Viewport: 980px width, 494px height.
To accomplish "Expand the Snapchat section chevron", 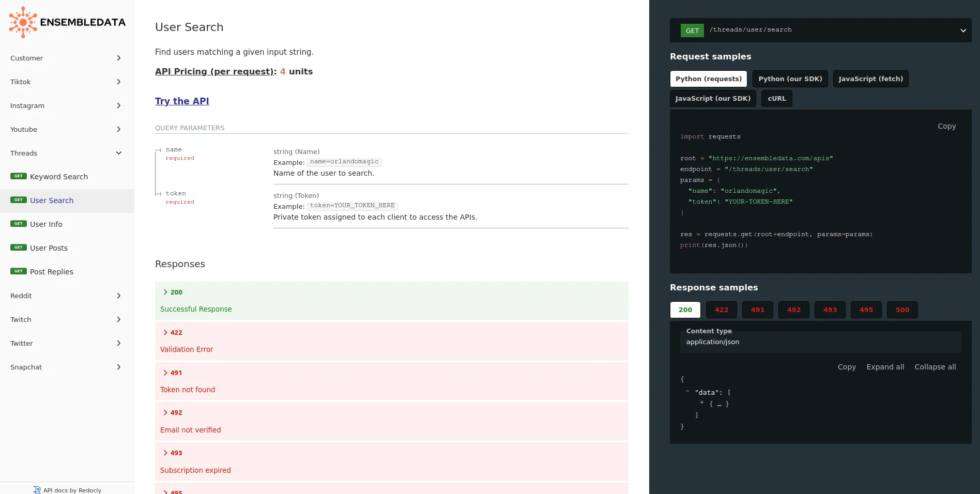I will 118,367.
